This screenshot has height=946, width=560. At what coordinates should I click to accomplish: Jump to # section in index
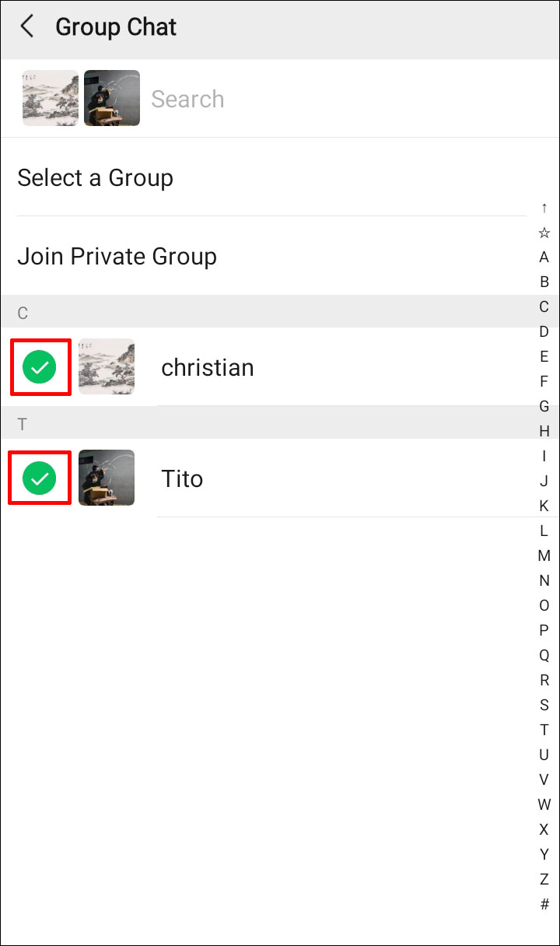pyautogui.click(x=544, y=904)
